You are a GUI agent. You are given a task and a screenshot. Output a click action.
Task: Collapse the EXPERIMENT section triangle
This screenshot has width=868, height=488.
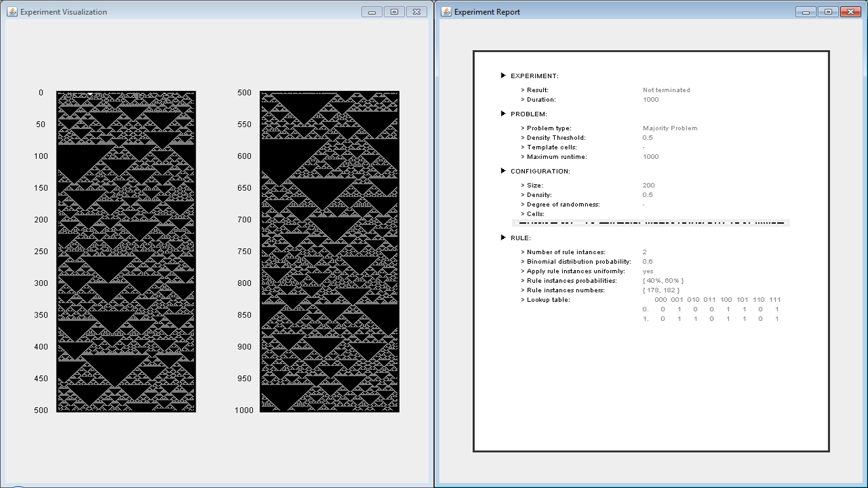pos(504,76)
